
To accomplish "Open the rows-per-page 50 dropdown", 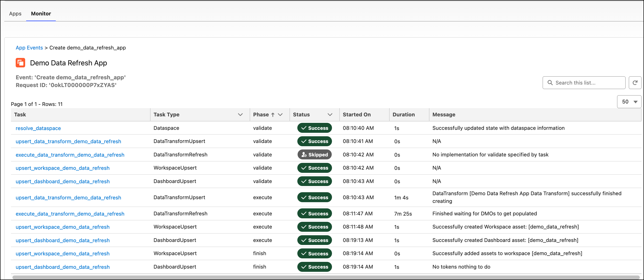I will 629,101.
